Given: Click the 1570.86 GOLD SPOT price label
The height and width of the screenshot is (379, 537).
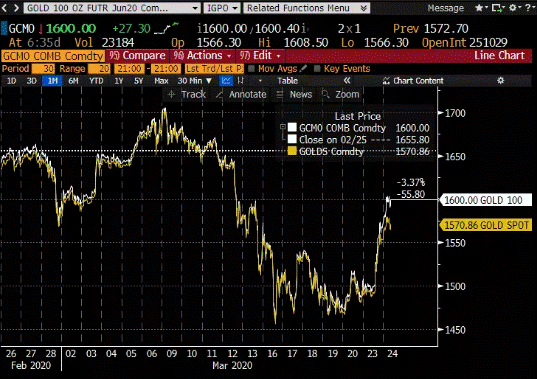Looking at the screenshot, I should (487, 225).
